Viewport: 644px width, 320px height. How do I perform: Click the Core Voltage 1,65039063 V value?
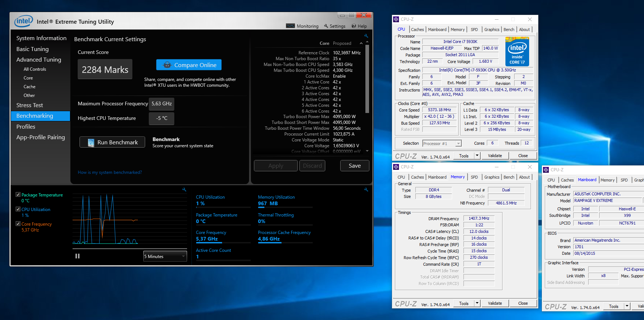(346, 146)
